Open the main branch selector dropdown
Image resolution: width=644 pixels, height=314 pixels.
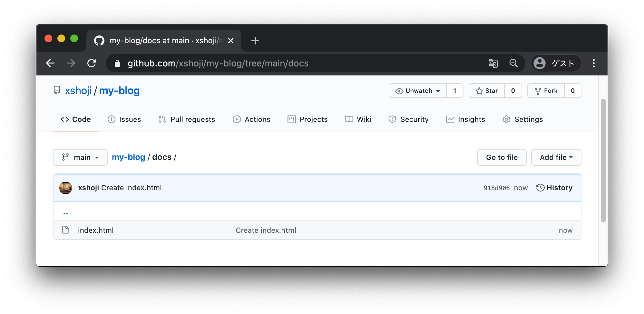coord(80,157)
